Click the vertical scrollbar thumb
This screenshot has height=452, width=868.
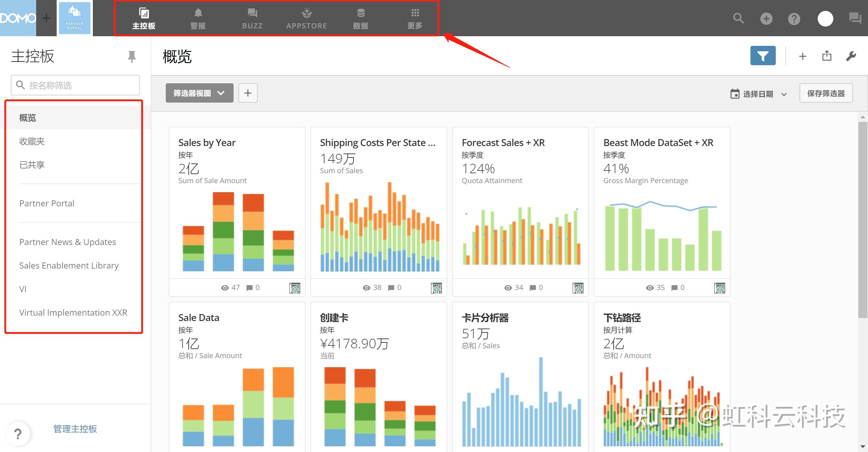tap(863, 219)
